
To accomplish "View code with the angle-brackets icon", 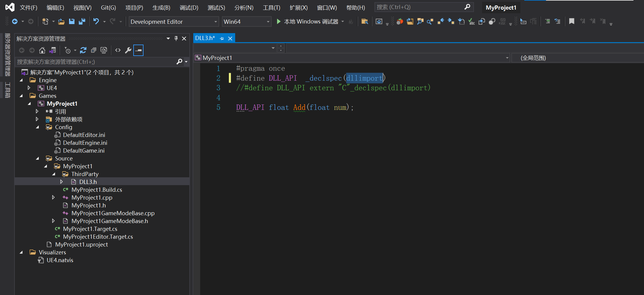I will [x=118, y=50].
